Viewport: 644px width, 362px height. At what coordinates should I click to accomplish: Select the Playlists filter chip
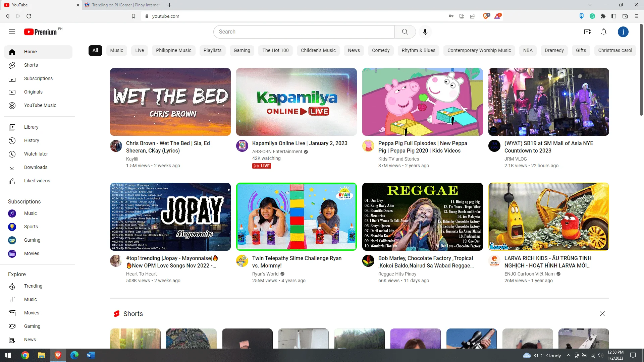point(212,51)
